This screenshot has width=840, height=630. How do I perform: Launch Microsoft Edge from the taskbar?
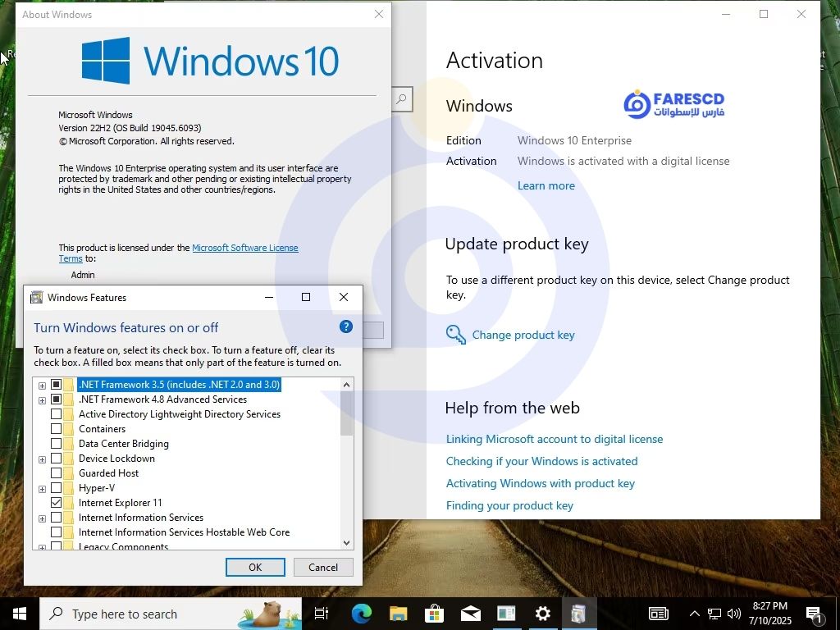click(362, 614)
